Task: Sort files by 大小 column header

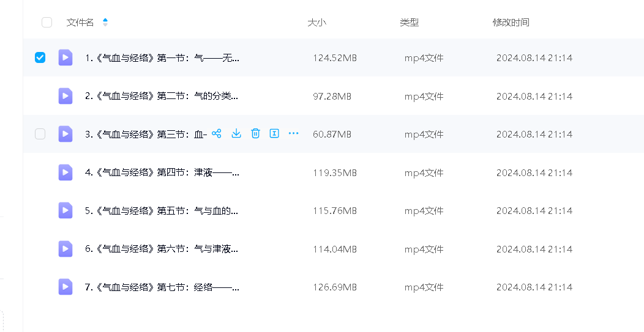Action: tap(316, 23)
